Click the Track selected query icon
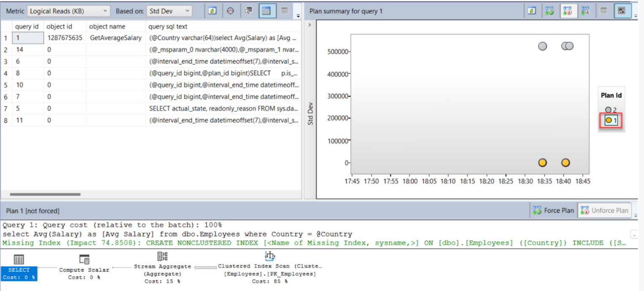 tap(230, 11)
